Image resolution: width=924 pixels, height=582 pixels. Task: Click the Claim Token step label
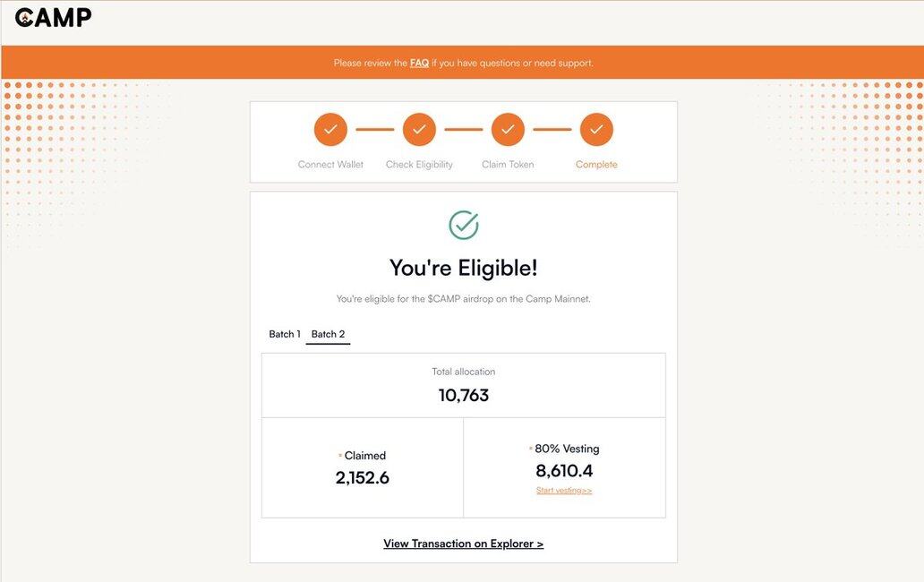click(x=508, y=165)
